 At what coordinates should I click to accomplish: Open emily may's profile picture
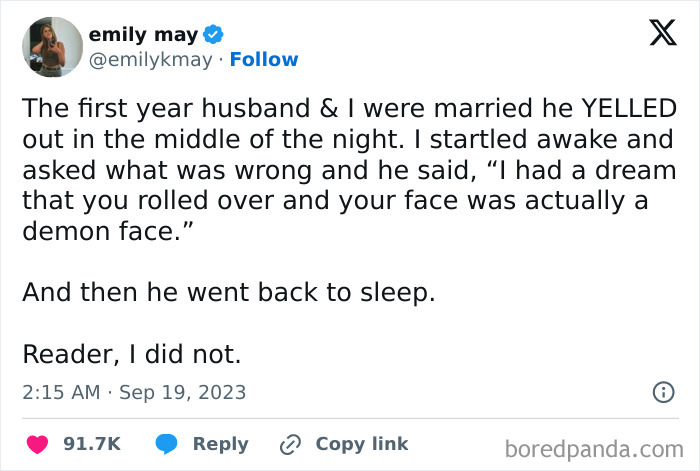[51, 47]
